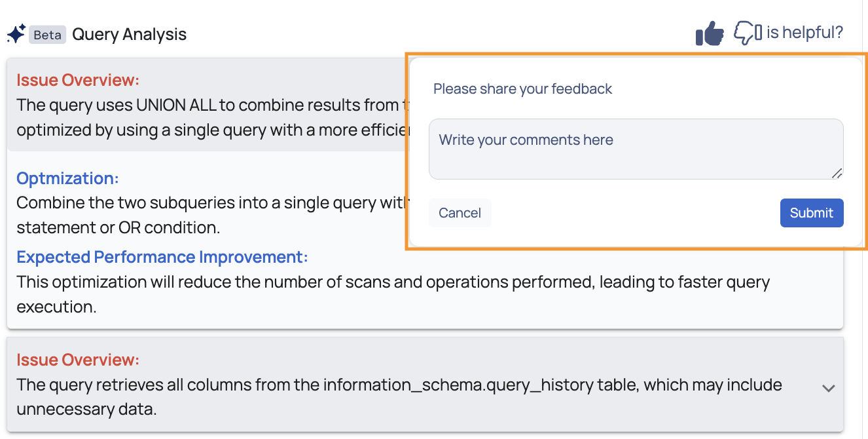
Task: Click the Optmization section heading
Action: coord(68,178)
